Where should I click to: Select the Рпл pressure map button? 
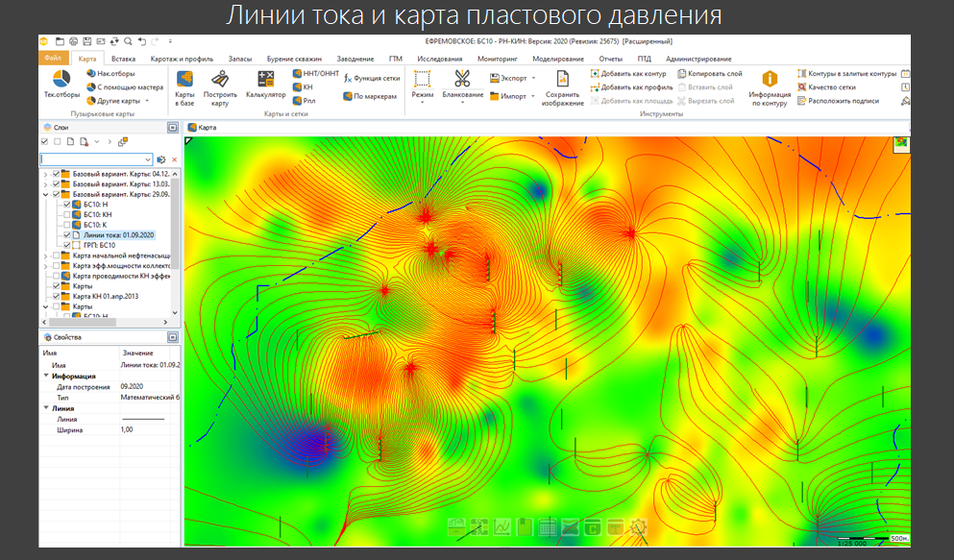(x=304, y=101)
